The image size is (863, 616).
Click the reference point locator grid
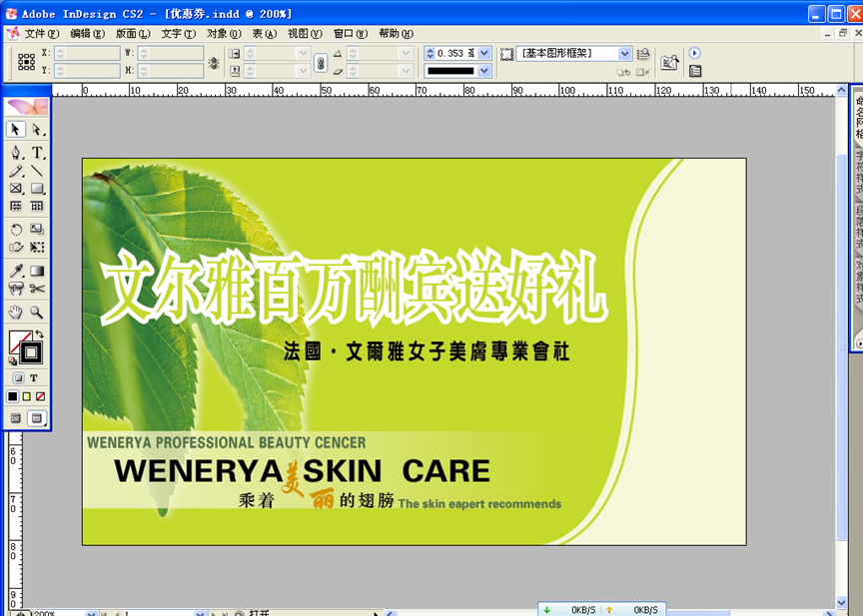(26, 62)
